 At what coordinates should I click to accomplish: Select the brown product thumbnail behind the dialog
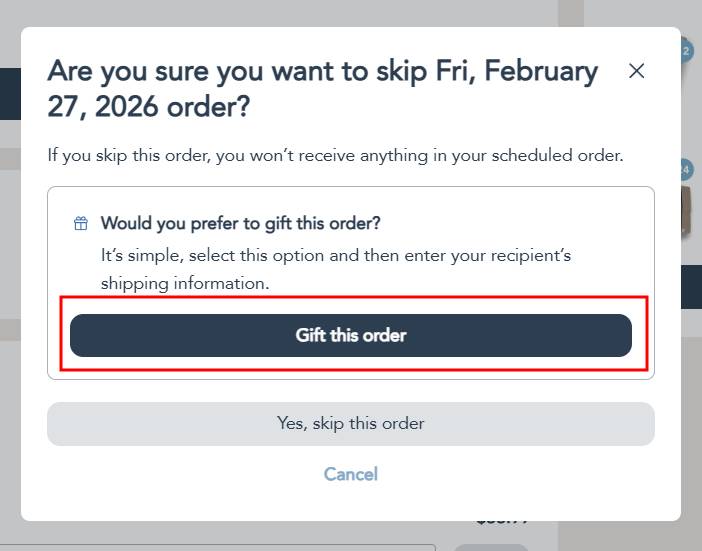click(x=687, y=210)
